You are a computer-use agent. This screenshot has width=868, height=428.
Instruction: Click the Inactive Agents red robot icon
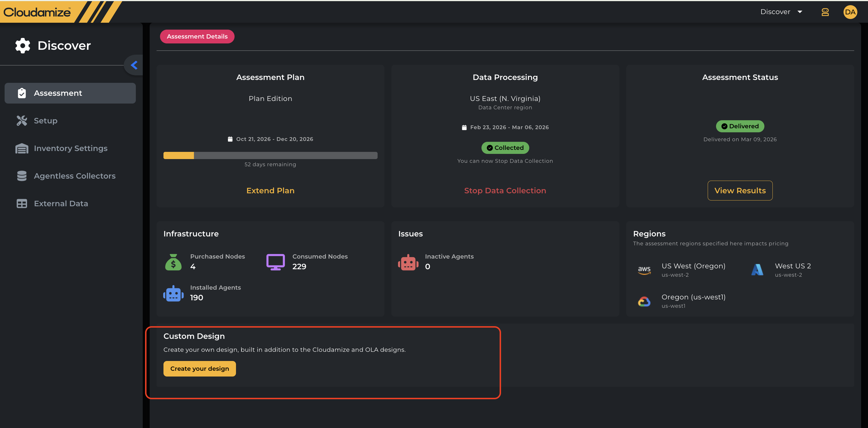pyautogui.click(x=408, y=262)
